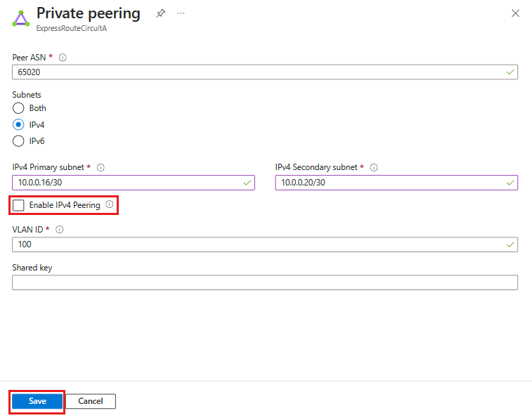Close the Private peering pane
The width and height of the screenshot is (532, 418).
pos(515,13)
